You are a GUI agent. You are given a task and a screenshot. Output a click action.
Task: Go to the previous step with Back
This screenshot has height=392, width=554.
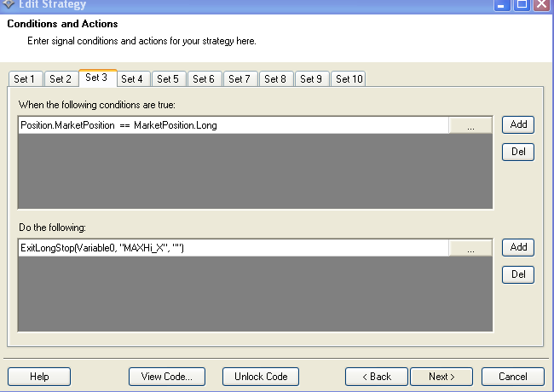pyautogui.click(x=377, y=377)
